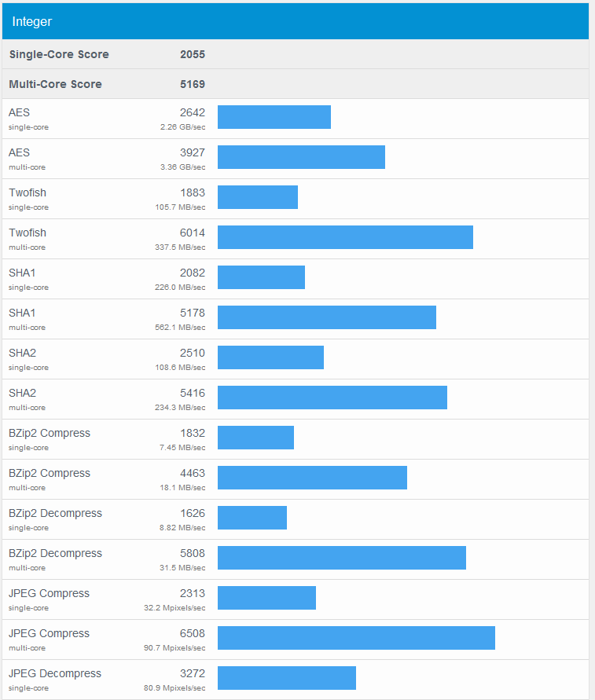Click the BZip2 Compress multi-core bar

coord(312,478)
